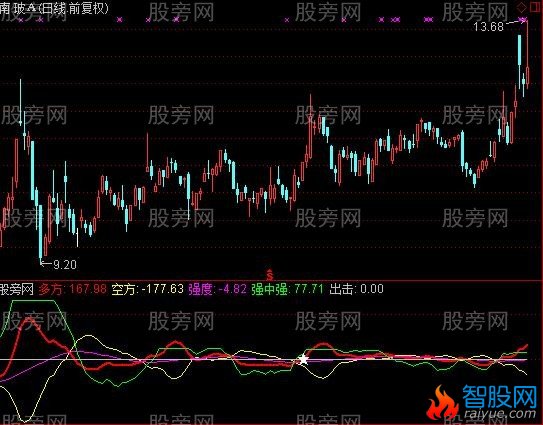Click the stock title 南玻A(日线,前复权)
The height and width of the screenshot is (425, 543).
[54, 8]
